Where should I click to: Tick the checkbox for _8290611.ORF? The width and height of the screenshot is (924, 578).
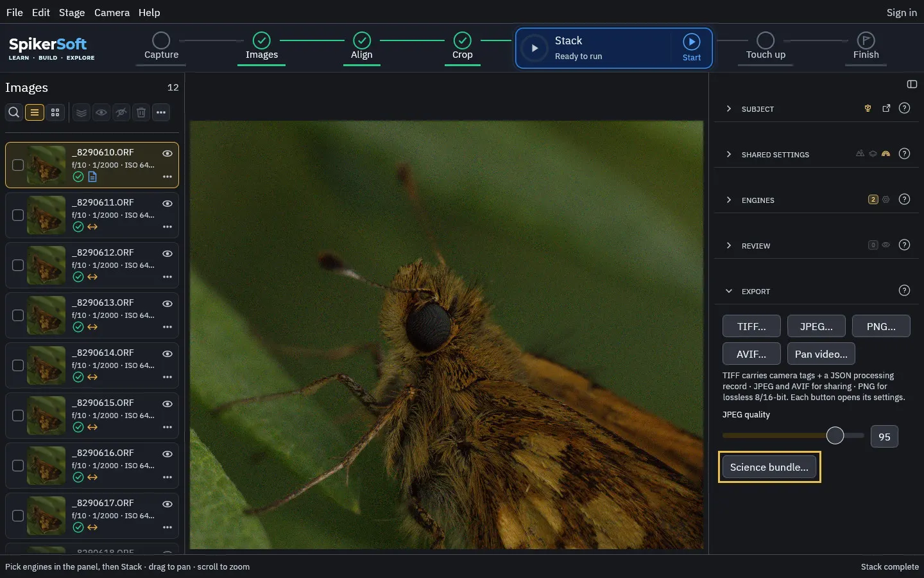tap(18, 215)
